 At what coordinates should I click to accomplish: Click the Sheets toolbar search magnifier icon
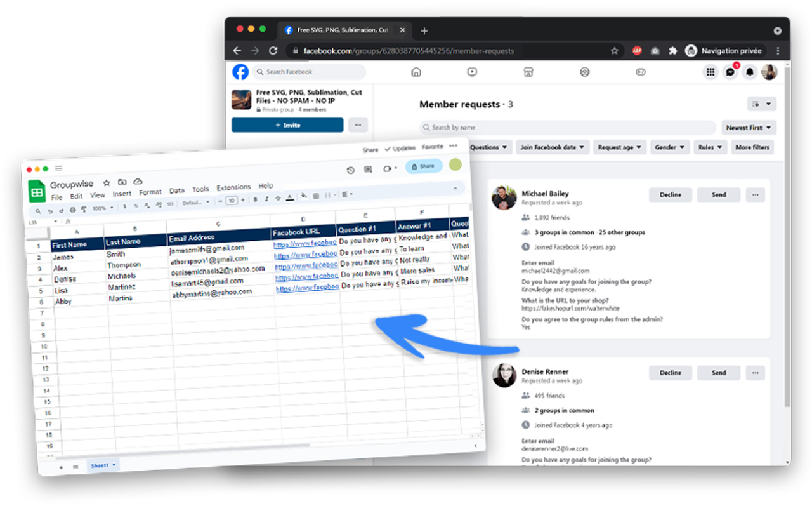[x=38, y=211]
